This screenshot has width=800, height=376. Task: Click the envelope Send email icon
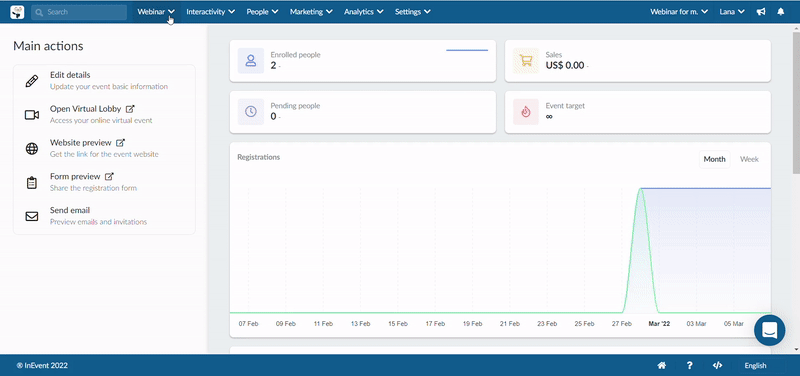point(32,216)
